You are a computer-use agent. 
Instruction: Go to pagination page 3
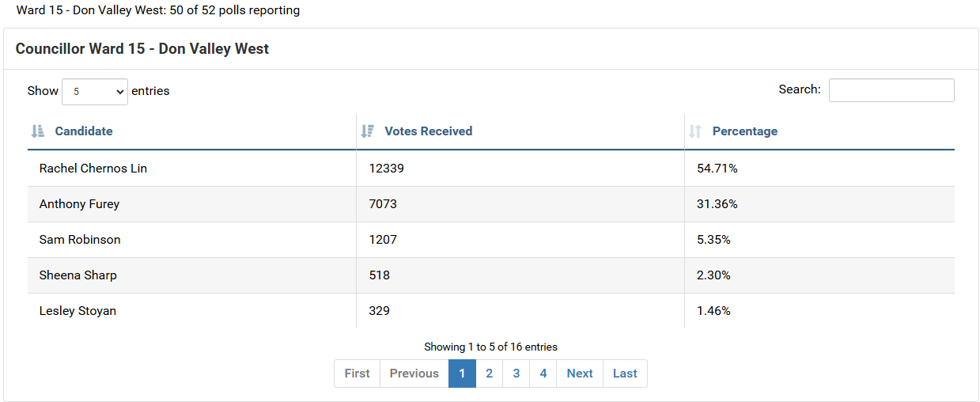point(516,374)
